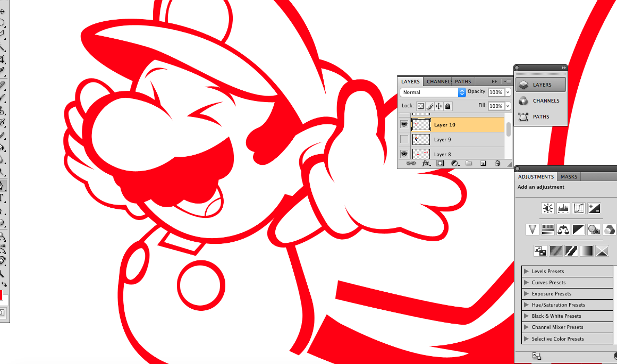Select Layer 9 thumbnail

(x=421, y=139)
